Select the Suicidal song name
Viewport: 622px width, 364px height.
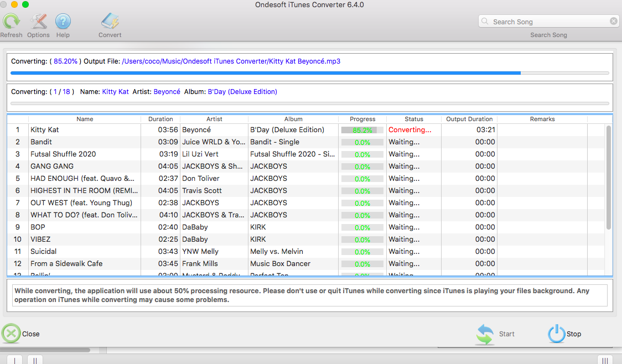click(44, 251)
